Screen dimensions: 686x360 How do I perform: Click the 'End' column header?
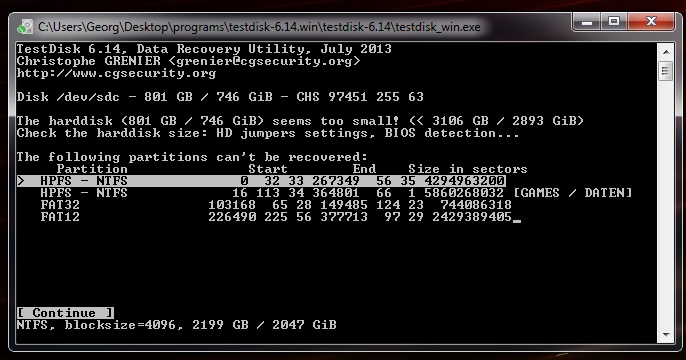364,169
